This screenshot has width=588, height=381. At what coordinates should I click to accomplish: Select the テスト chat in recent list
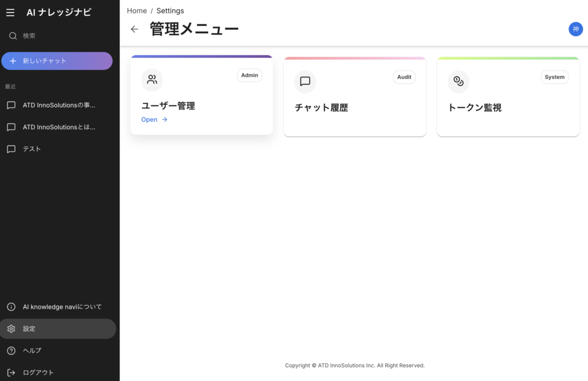tap(32, 149)
